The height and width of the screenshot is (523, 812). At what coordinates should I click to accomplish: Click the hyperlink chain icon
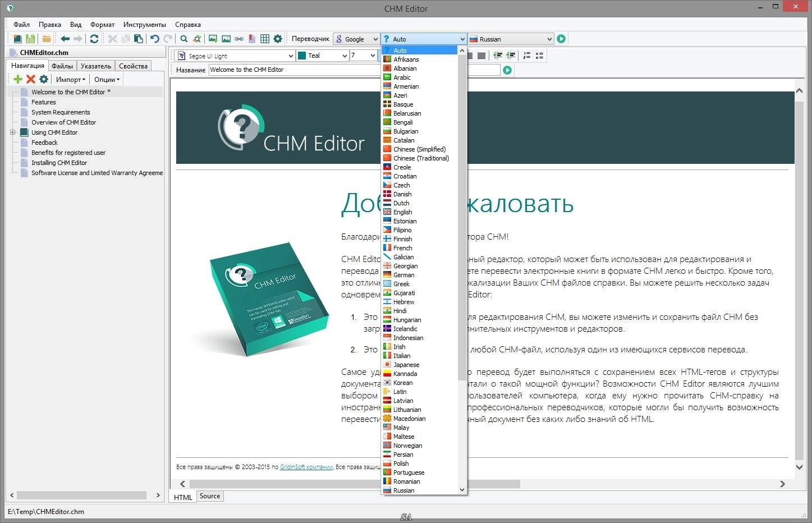click(239, 39)
